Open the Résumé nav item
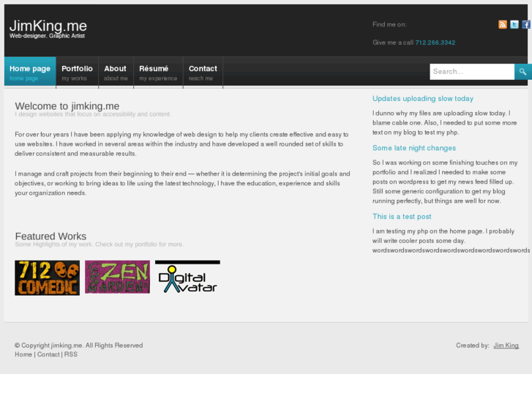532x399 pixels. pyautogui.click(x=158, y=72)
